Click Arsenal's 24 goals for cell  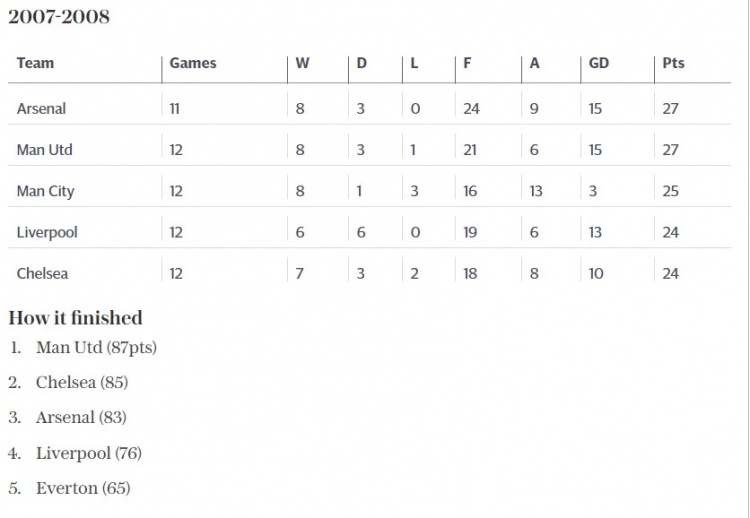click(x=471, y=109)
